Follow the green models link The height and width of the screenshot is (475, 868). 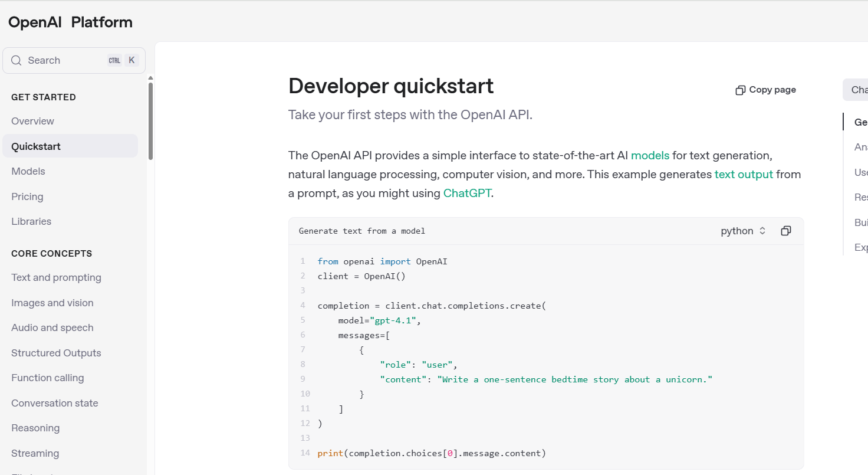(650, 155)
